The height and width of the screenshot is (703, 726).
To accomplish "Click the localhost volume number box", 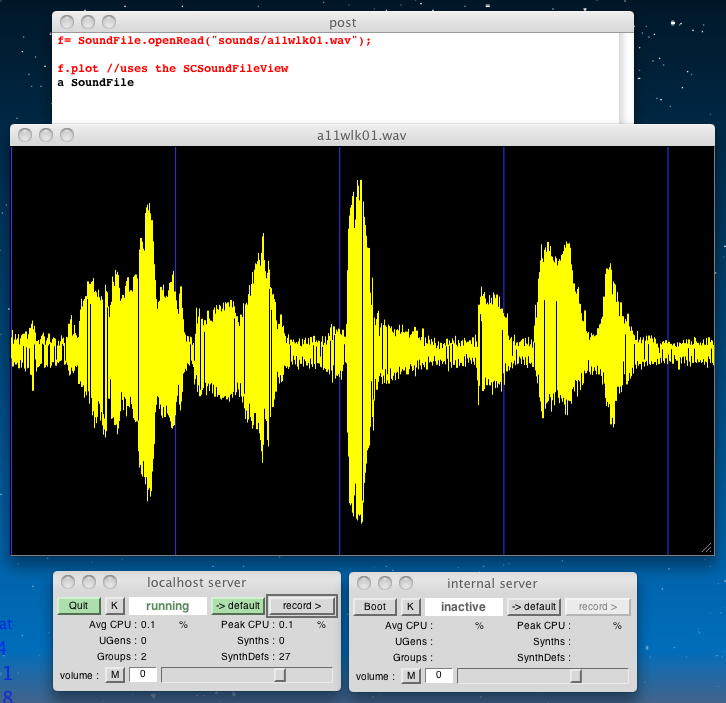I will [141, 675].
